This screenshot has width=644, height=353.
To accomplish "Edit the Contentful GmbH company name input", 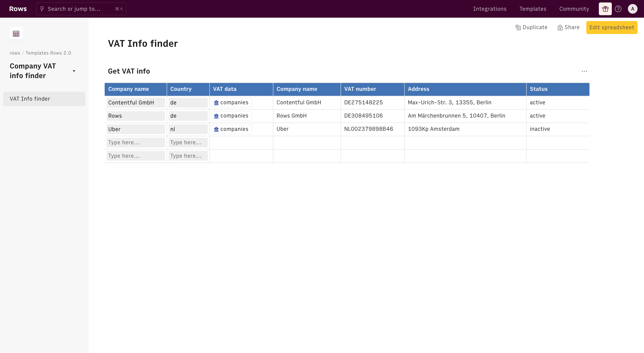I will coord(136,103).
